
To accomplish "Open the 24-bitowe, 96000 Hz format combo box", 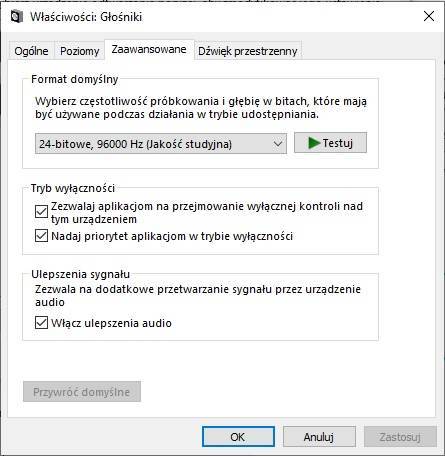I will click(161, 144).
